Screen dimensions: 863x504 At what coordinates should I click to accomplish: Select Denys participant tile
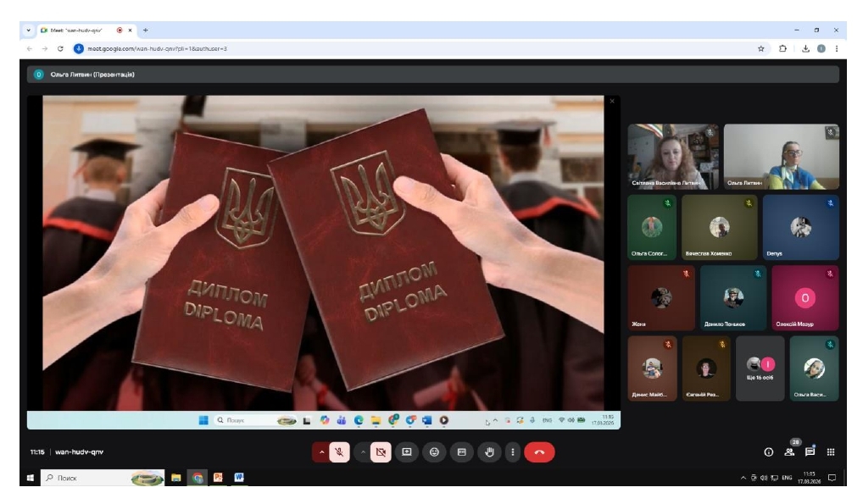pos(801,227)
